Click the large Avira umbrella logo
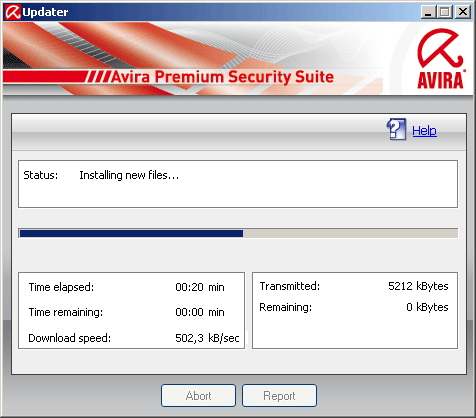The height and width of the screenshot is (418, 476). tap(440, 58)
